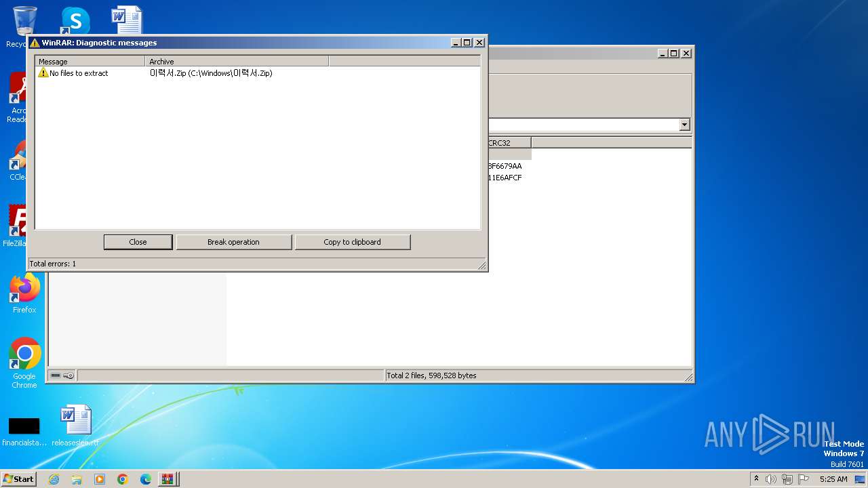Click the Break operation button
Viewport: 868px width, 488px height.
[233, 242]
